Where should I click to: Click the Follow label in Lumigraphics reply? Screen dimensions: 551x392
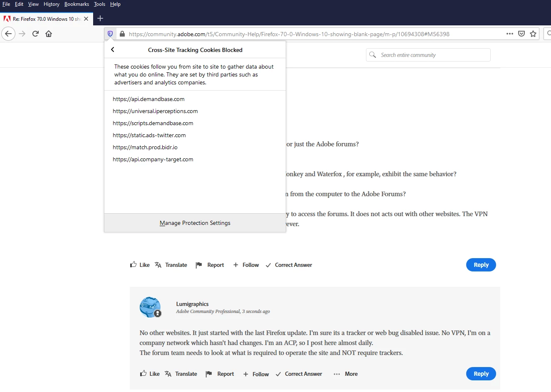point(260,374)
